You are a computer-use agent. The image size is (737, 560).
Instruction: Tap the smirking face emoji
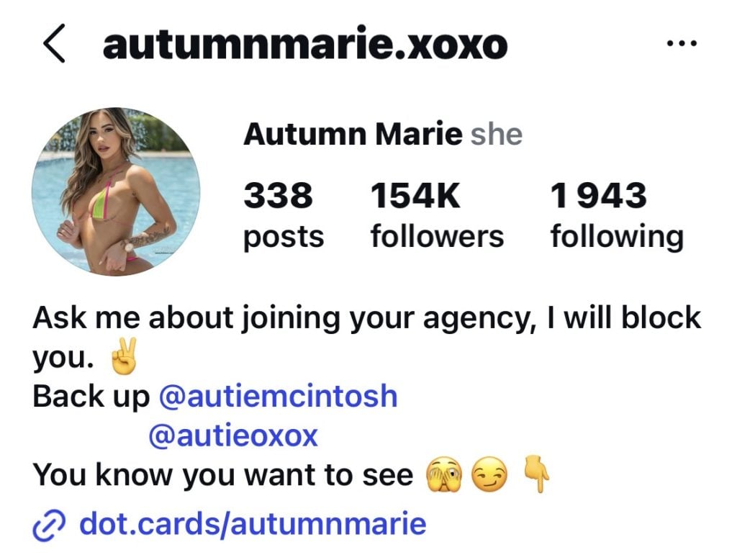(x=489, y=474)
